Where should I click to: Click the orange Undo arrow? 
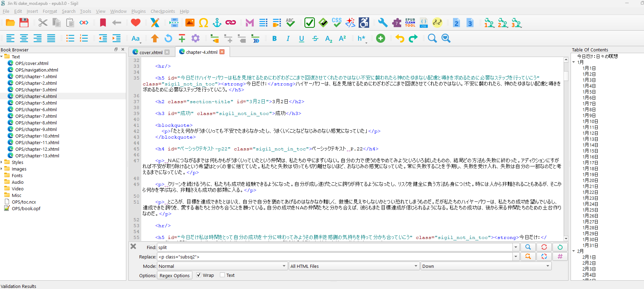[400, 38]
